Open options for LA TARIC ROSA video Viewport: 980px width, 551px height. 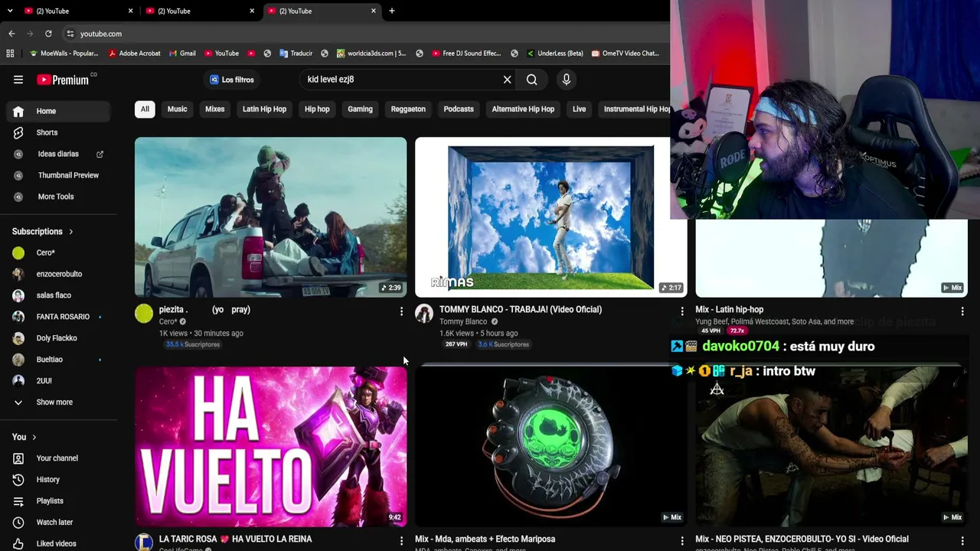401,541
